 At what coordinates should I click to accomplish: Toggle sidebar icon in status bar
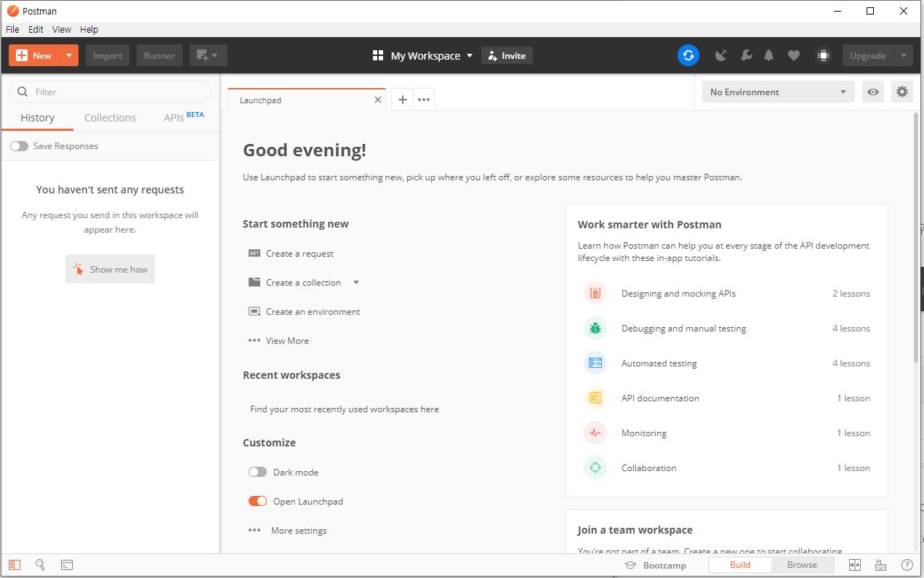point(15,565)
